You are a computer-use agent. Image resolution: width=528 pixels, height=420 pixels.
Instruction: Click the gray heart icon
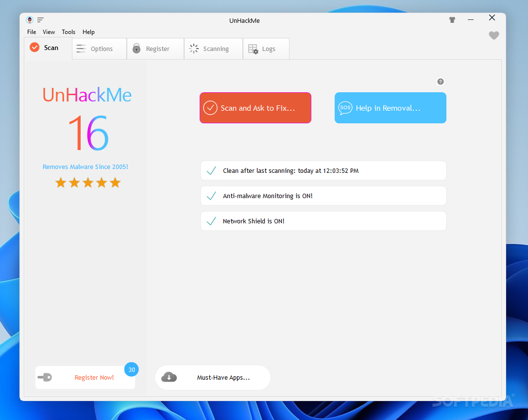(x=494, y=35)
